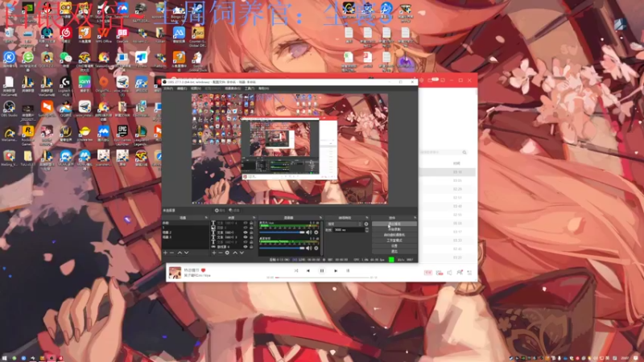This screenshot has width=644, height=362.
Task: Open settings gear of second mixer channel
Action: (316, 248)
